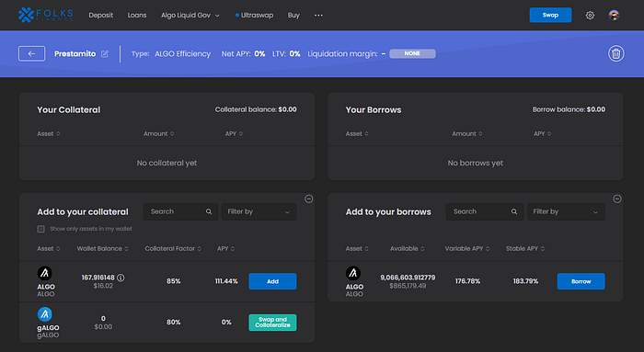
Task: Open the collateral Filter by dropdown
Action: pyautogui.click(x=259, y=211)
